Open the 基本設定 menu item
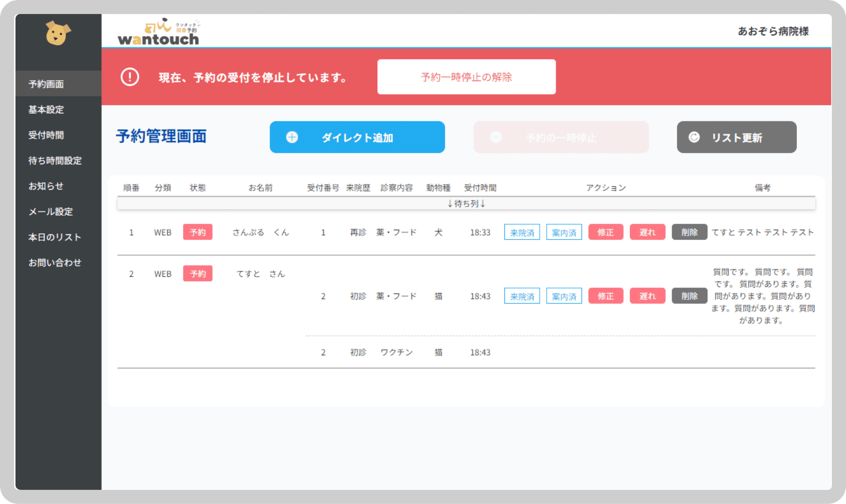 coord(46,109)
